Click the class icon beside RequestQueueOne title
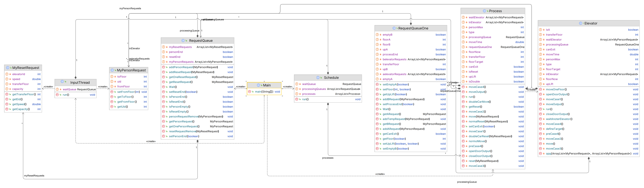Image resolution: width=644 pixels, height=188 pixels. pos(394,28)
